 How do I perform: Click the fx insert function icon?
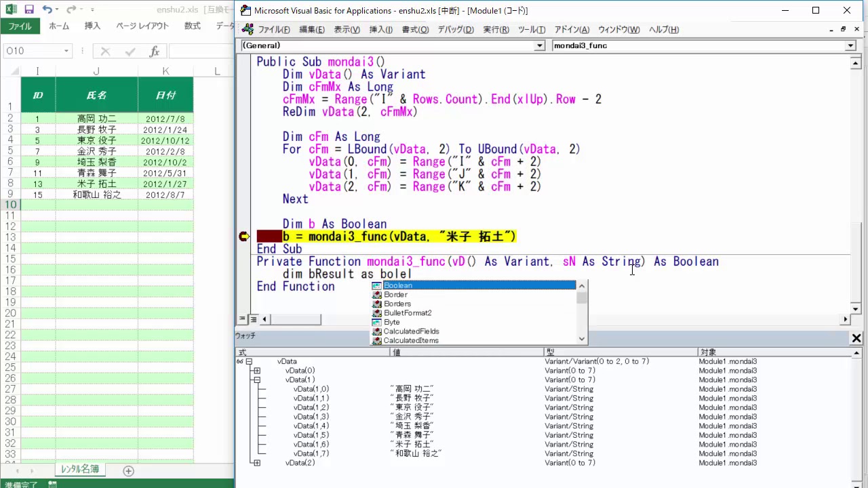pos(155,52)
